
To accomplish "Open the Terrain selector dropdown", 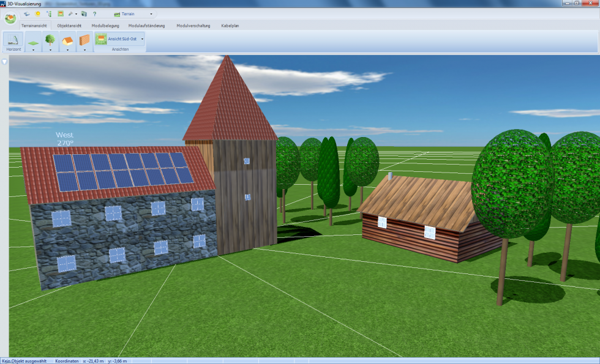I will [x=151, y=14].
